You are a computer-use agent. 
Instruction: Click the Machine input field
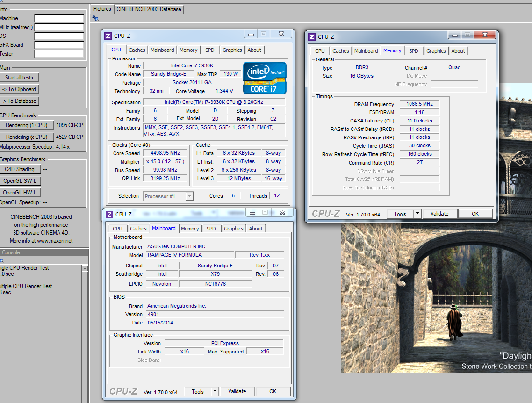point(59,18)
